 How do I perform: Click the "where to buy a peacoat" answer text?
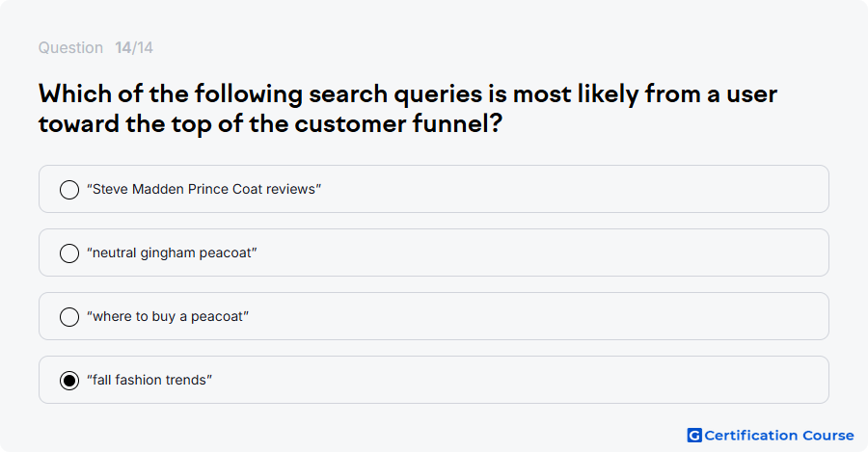click(168, 316)
